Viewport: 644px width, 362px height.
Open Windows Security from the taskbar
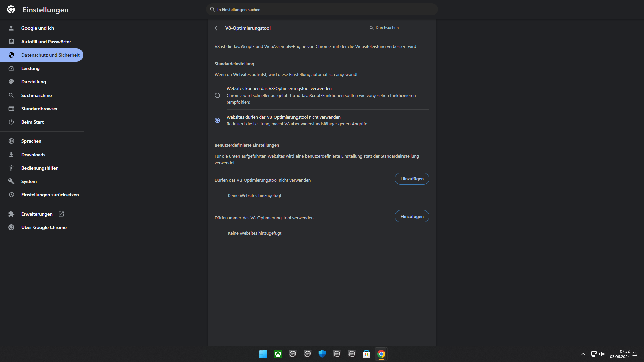322,354
